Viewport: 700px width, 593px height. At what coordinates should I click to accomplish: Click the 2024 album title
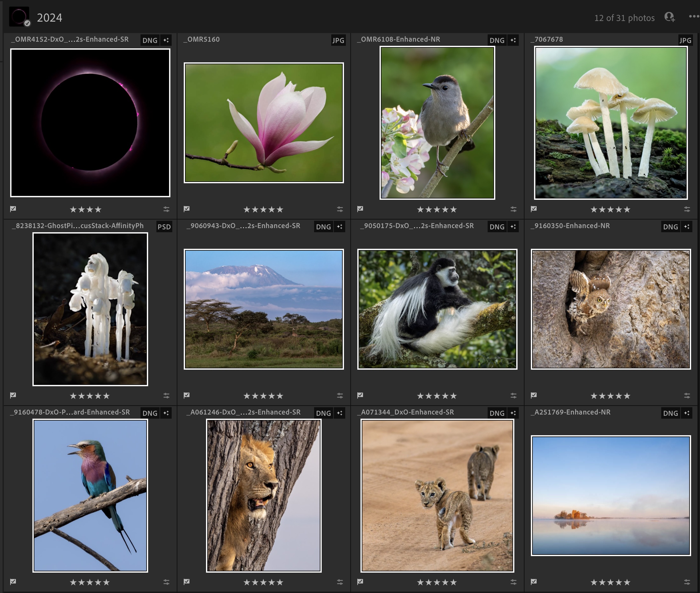click(x=49, y=18)
